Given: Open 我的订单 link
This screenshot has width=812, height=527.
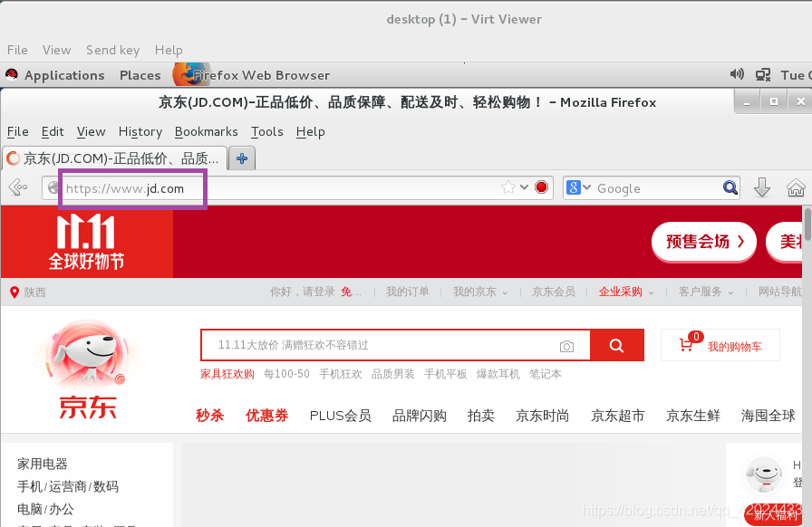Looking at the screenshot, I should pyautogui.click(x=408, y=292).
